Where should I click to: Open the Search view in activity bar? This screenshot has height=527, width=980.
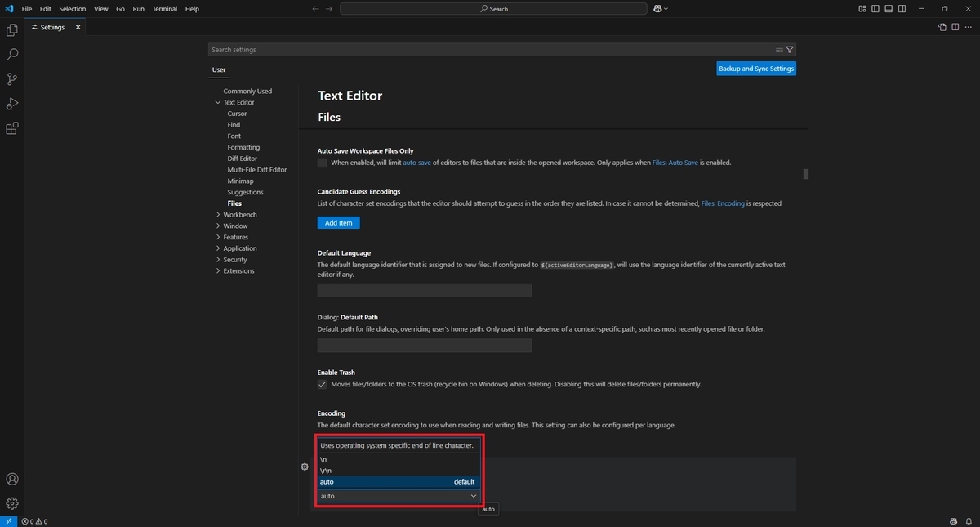pyautogui.click(x=12, y=55)
